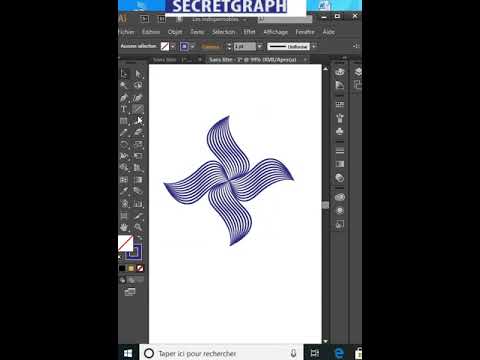Select the Blend tool

tap(138, 191)
